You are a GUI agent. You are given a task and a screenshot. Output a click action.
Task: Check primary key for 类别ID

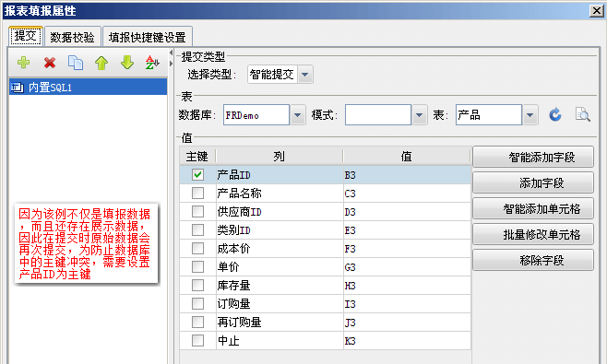click(x=197, y=229)
